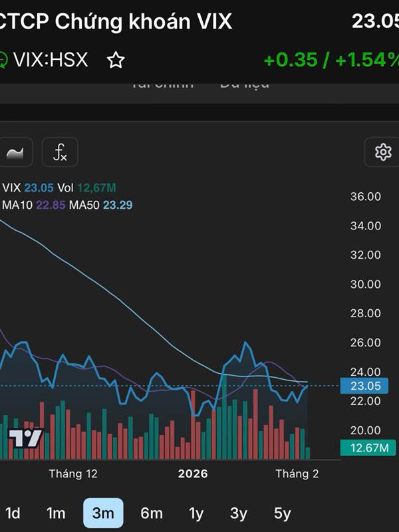Click the 28.00 price axis label
This screenshot has height=532, width=399.
[x=365, y=313]
